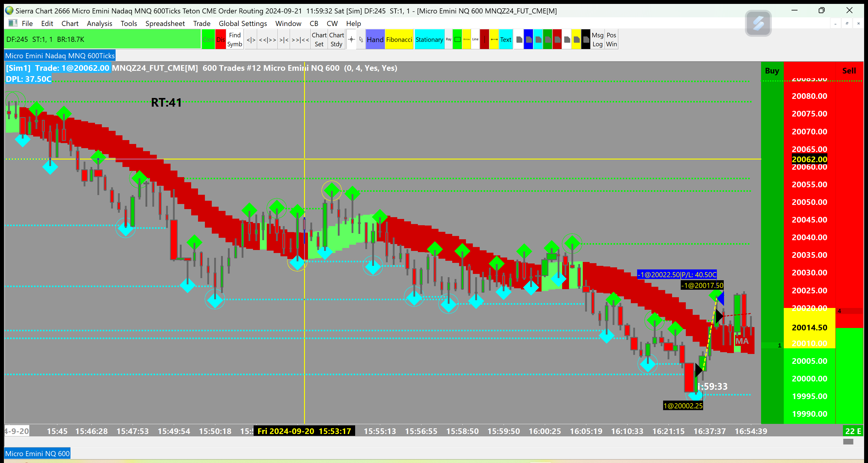
Task: Open the Analysis menu
Action: point(99,23)
